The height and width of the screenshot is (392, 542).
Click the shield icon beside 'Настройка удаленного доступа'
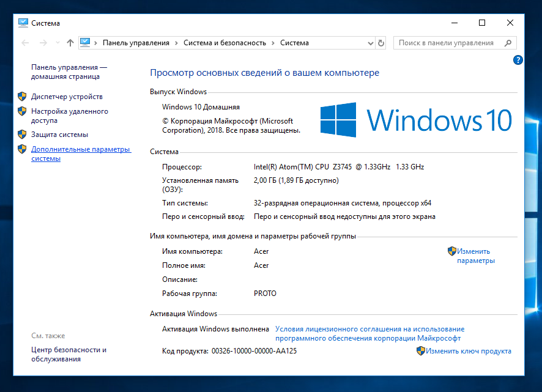(x=22, y=111)
